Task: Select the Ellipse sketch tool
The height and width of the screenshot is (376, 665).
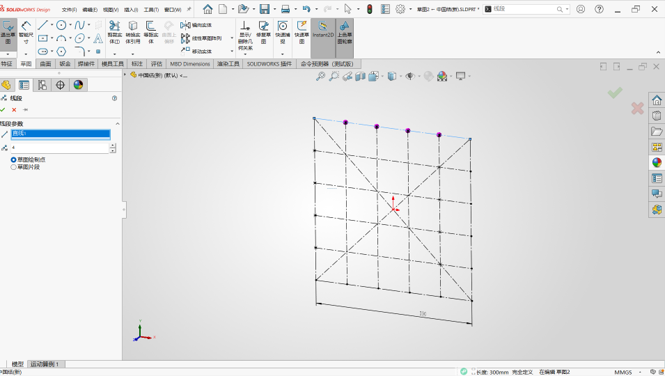Action: coord(79,39)
